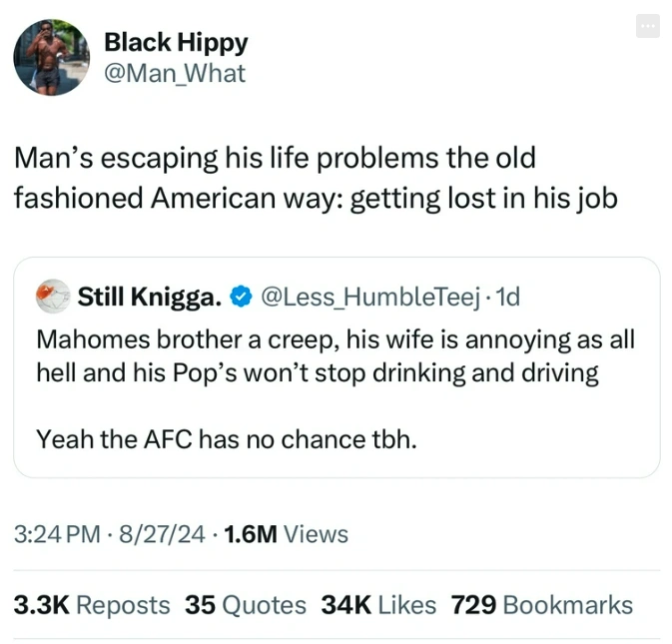Click the 8/27/24 post date

(x=162, y=534)
